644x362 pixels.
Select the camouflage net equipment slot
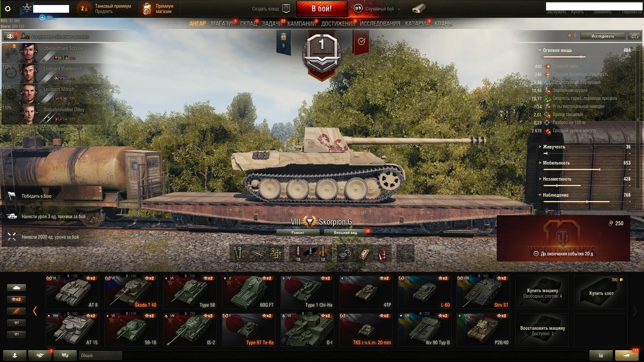tap(276, 253)
